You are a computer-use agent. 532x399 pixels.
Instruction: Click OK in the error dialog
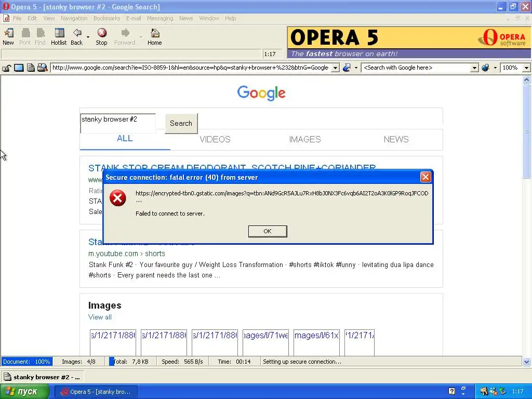[x=268, y=231]
